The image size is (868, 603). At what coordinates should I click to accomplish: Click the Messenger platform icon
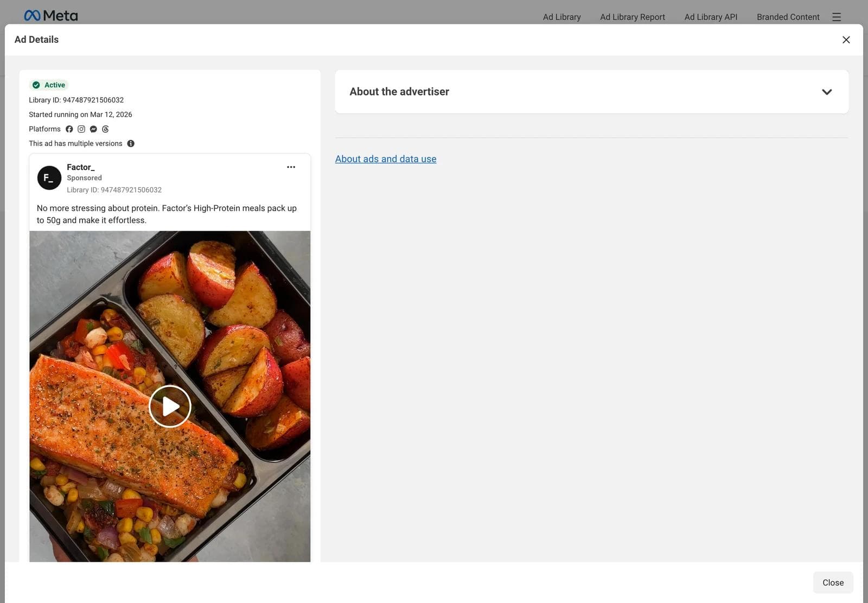pos(93,129)
